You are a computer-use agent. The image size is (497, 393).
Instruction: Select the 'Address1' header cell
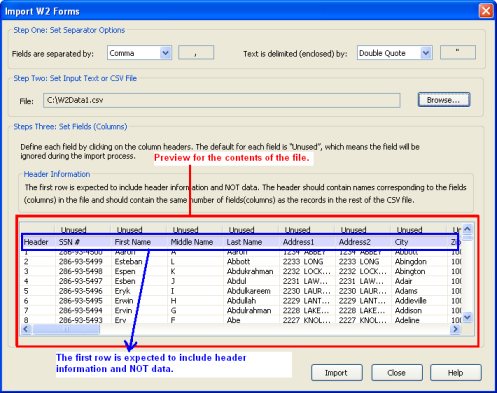(307, 242)
